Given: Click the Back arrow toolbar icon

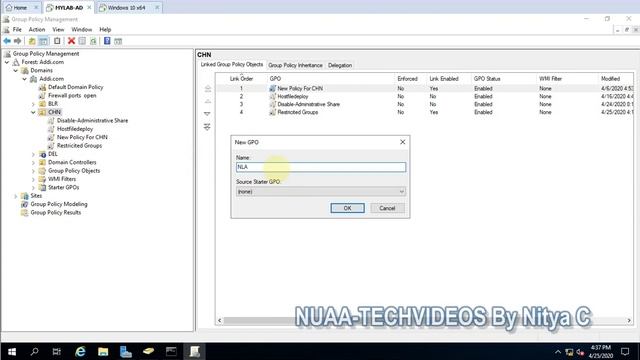Looking at the screenshot, I should [x=7, y=41].
